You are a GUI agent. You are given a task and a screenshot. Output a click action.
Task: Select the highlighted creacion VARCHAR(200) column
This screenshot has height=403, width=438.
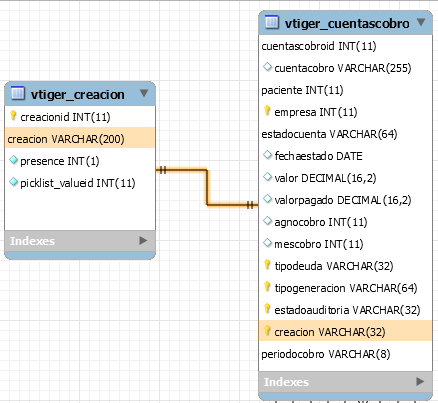(80, 138)
